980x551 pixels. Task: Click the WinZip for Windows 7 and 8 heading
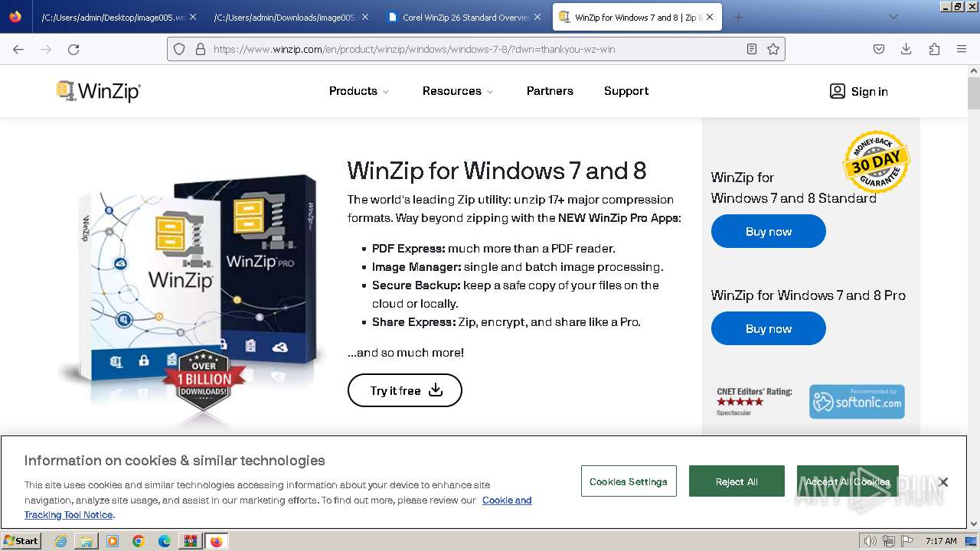pos(497,170)
